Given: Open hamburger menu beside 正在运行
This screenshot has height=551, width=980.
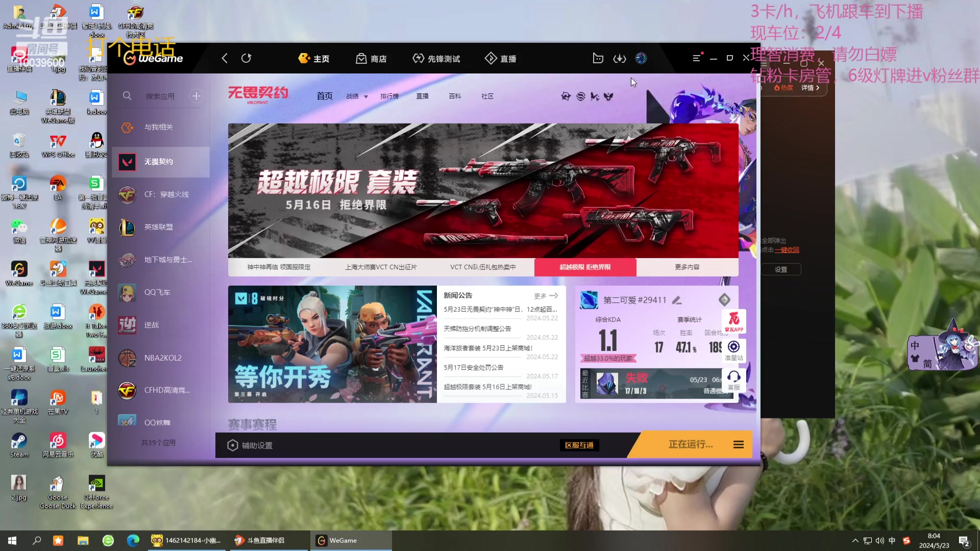Looking at the screenshot, I should tap(738, 445).
